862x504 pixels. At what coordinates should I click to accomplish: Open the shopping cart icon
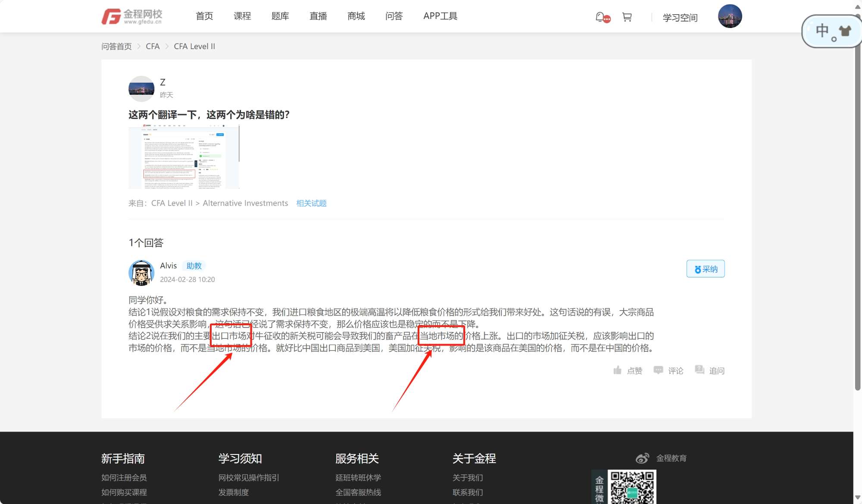(627, 17)
